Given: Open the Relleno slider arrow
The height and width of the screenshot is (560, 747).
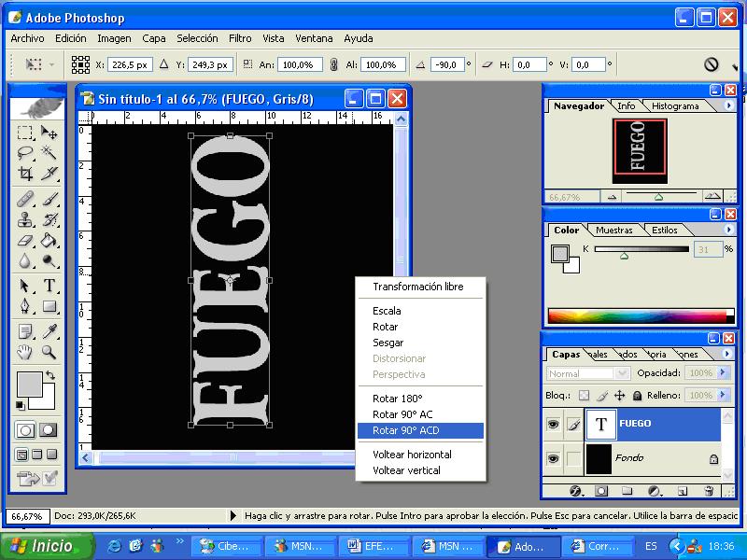Looking at the screenshot, I should (720, 396).
